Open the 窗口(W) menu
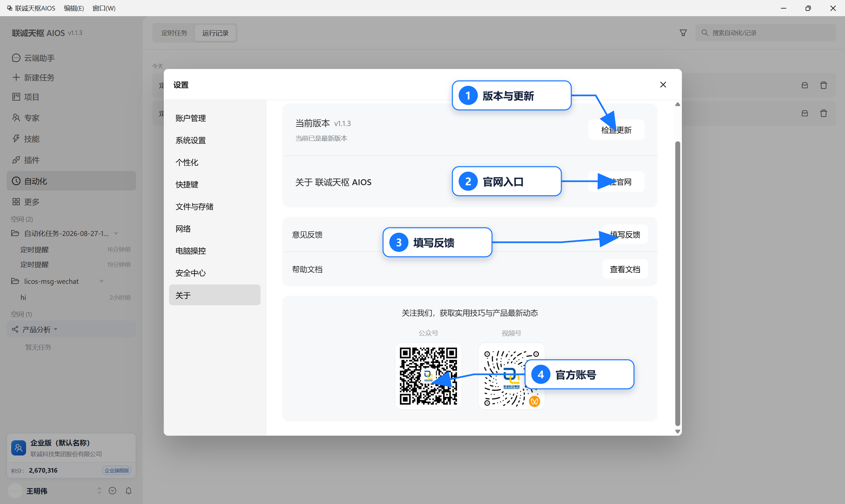 tap(104, 8)
